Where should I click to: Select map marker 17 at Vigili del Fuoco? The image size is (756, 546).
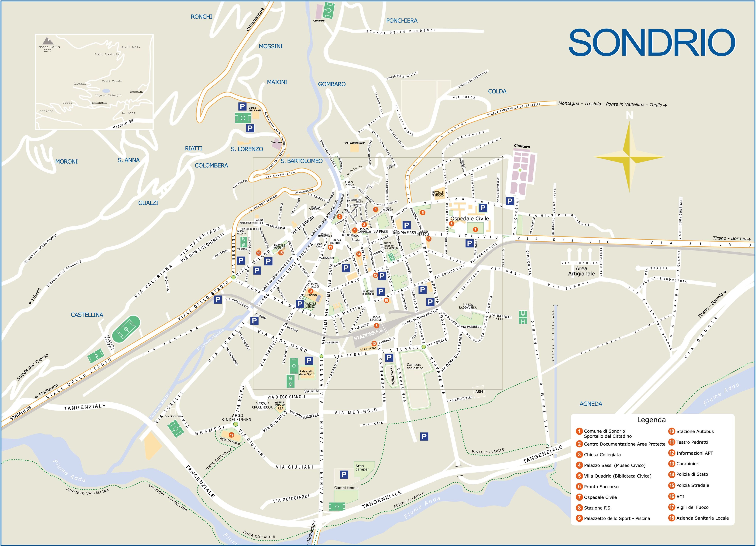click(231, 435)
